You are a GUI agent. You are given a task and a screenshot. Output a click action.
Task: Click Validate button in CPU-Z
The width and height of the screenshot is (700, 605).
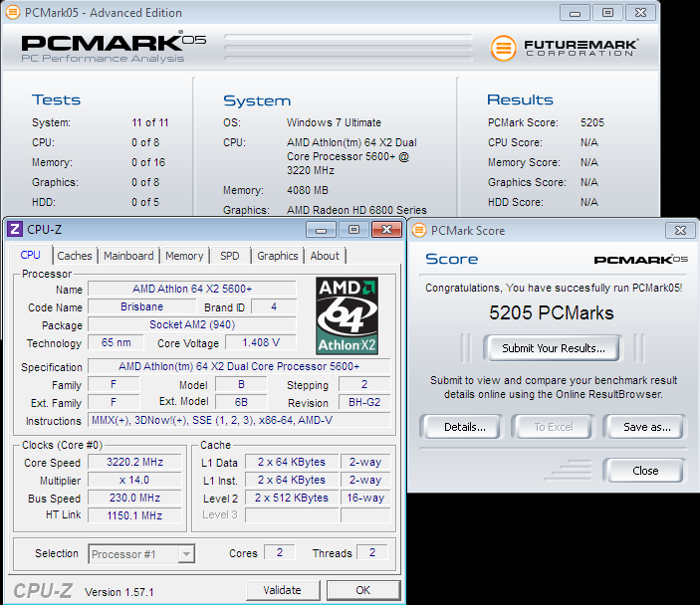(x=282, y=590)
